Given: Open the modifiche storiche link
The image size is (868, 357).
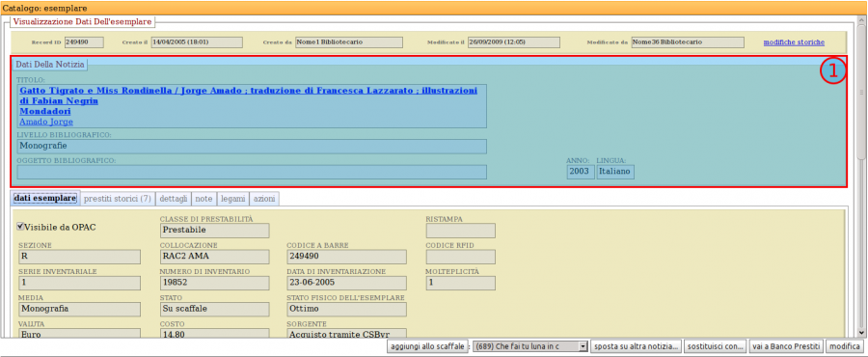Looking at the screenshot, I should click(794, 42).
